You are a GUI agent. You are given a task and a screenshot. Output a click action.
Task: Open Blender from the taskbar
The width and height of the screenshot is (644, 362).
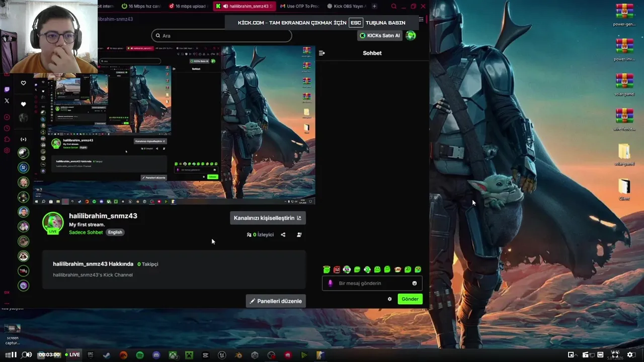click(238, 355)
